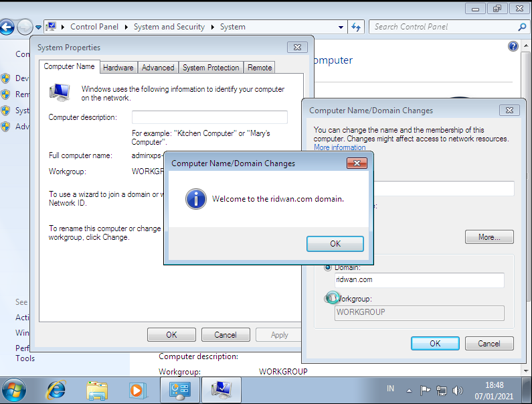Open the Advanced tab in System Properties
The width and height of the screenshot is (532, 404).
[158, 68]
